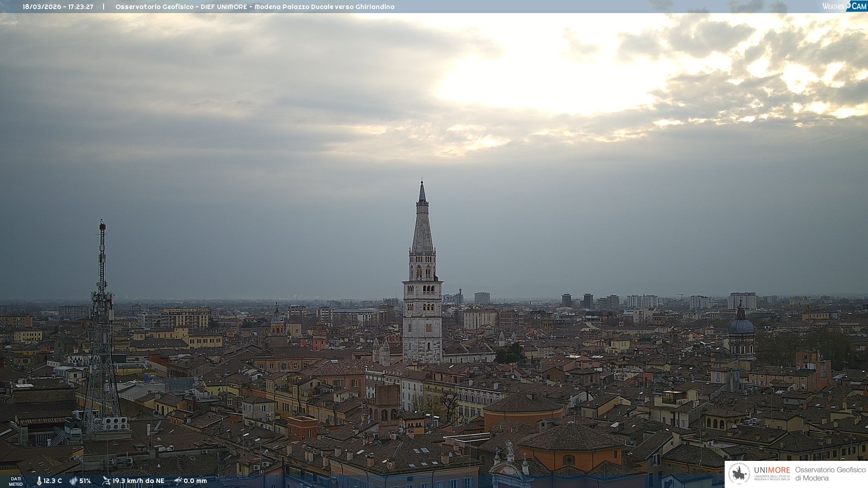The height and width of the screenshot is (488, 868).
Task: Click the DATI METEO label
Action: tap(16, 481)
